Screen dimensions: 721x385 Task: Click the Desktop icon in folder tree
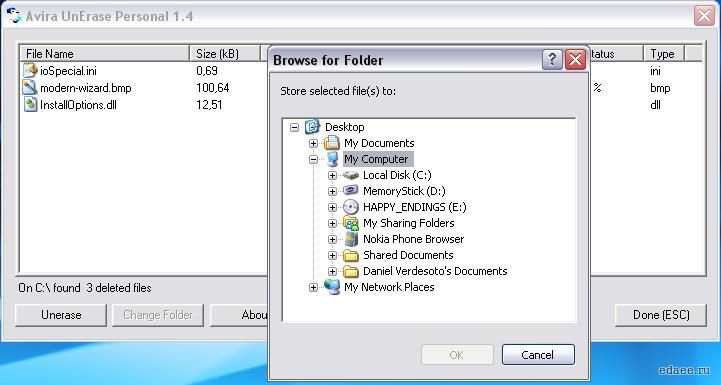[312, 126]
